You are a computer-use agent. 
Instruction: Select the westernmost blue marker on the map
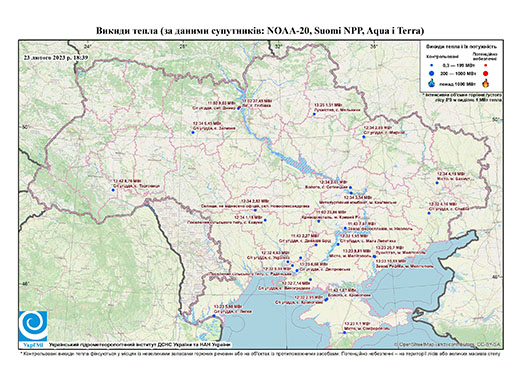tap(113, 190)
